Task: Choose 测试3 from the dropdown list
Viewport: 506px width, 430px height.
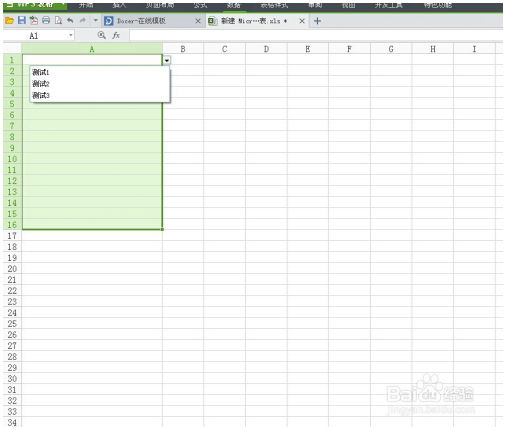Action: [41, 95]
